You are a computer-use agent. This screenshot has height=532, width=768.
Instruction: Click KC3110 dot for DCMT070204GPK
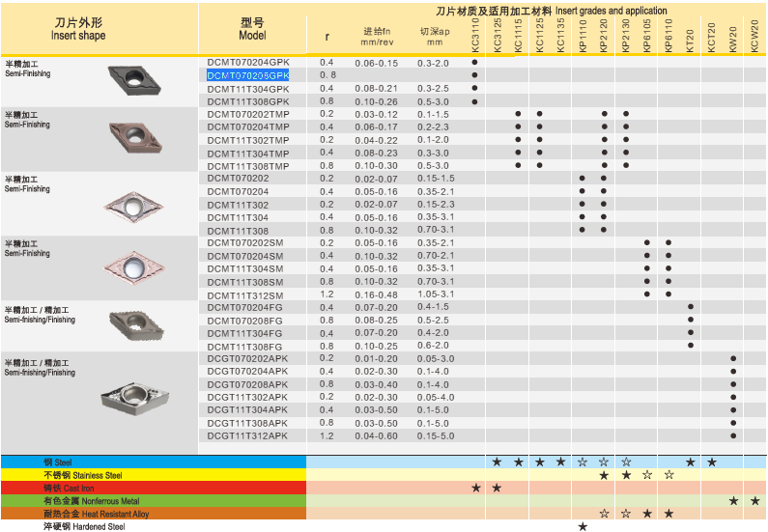(x=474, y=63)
